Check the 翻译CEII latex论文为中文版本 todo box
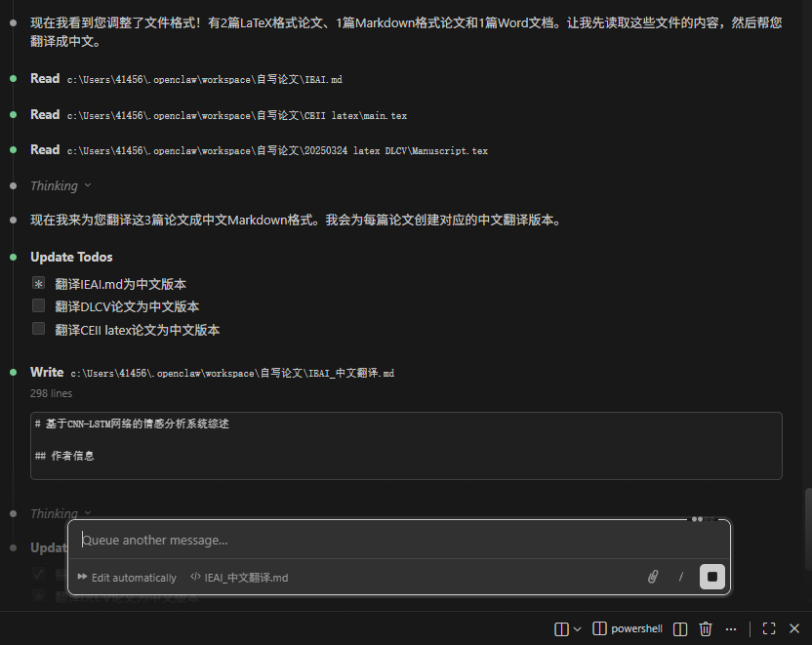 tap(38, 329)
